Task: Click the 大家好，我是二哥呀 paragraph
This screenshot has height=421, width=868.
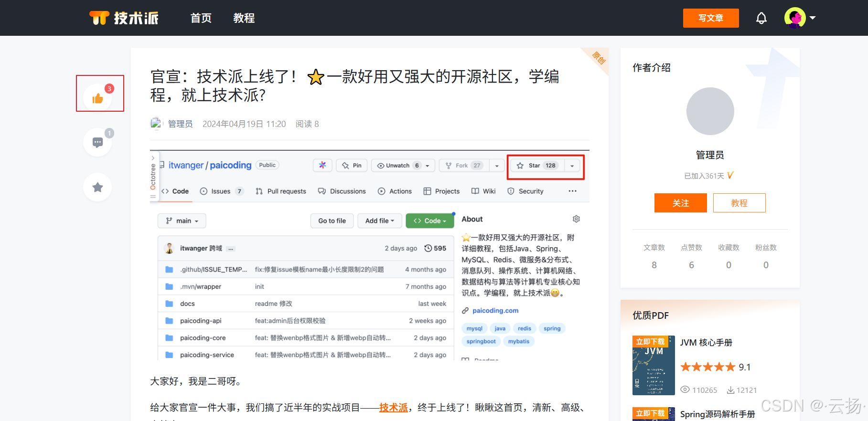Action: 198,381
